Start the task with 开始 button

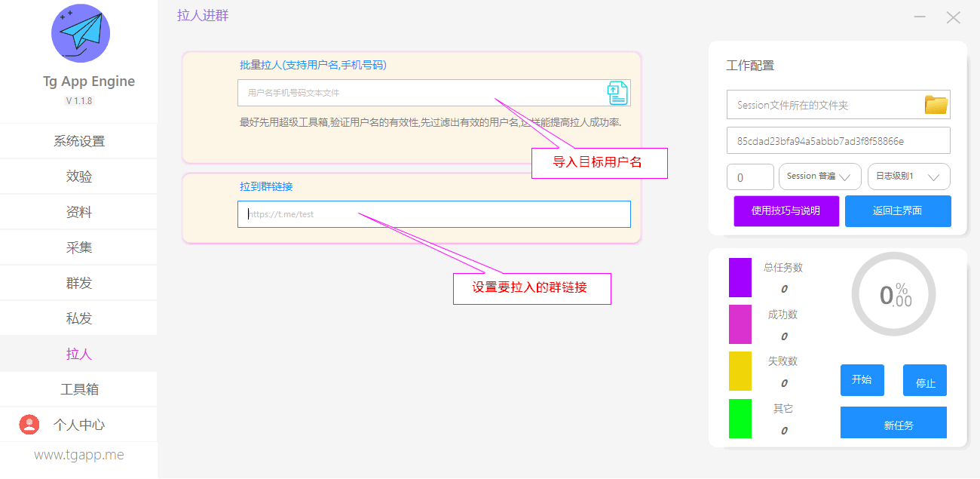click(862, 380)
